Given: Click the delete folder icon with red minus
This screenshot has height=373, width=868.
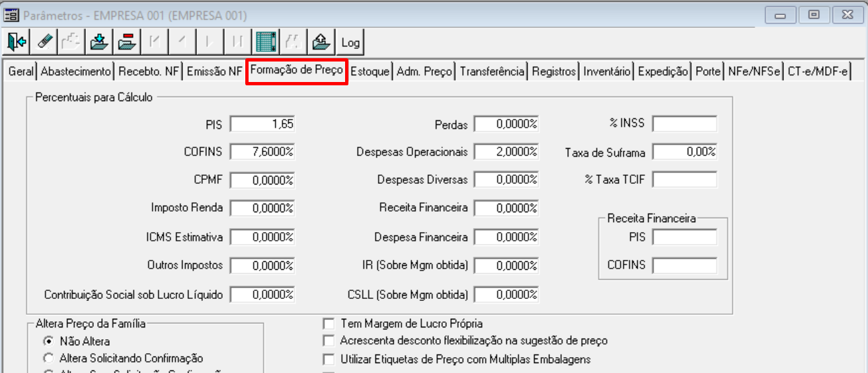Looking at the screenshot, I should (x=126, y=42).
